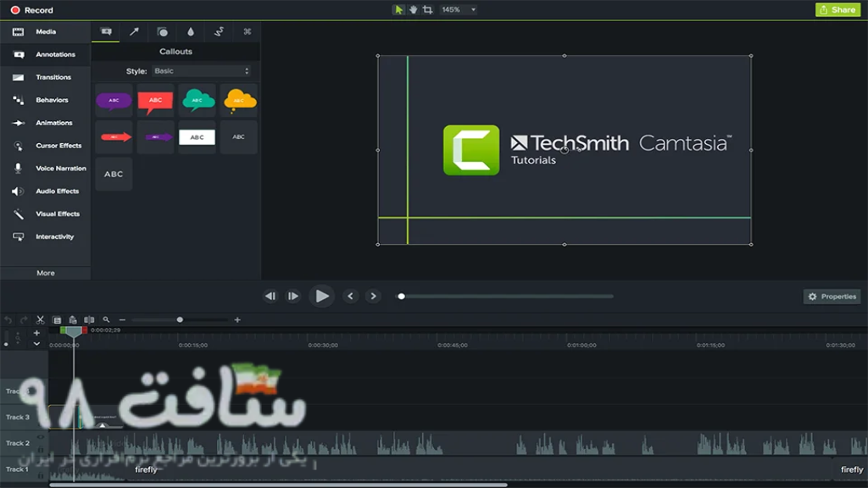Select Track 2 label
Viewport: 868px width, 488px height.
[18, 443]
